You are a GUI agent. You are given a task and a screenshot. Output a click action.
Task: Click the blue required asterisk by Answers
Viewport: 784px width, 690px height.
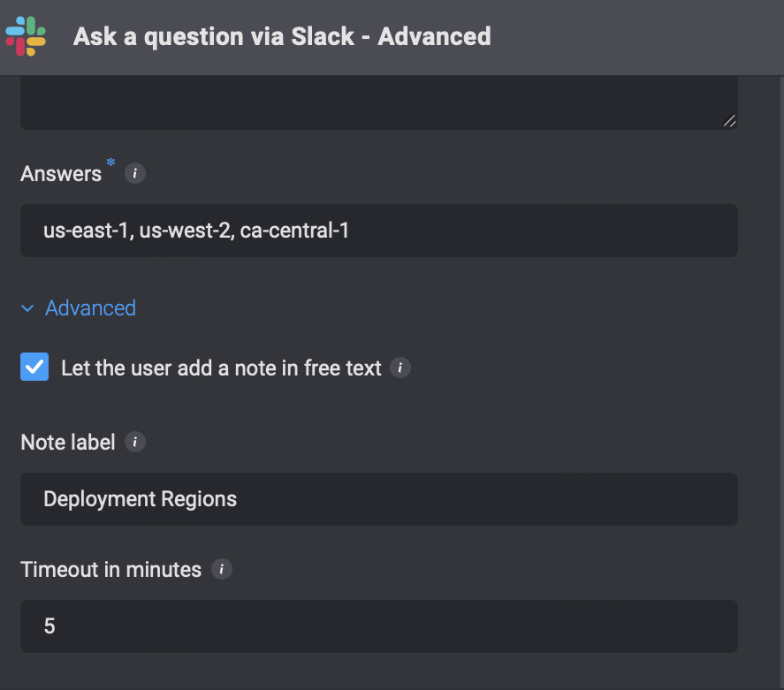[111, 163]
